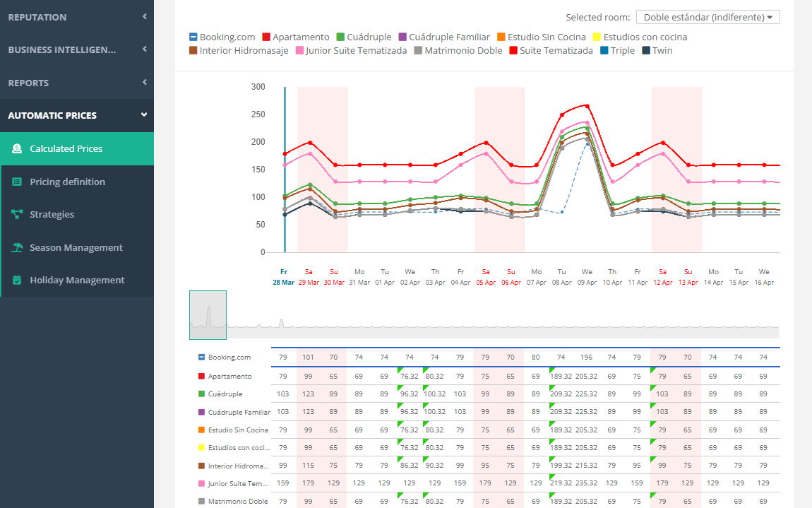Click the Booking.com minus icon in table
This screenshot has height=508, width=812.
coord(201,358)
